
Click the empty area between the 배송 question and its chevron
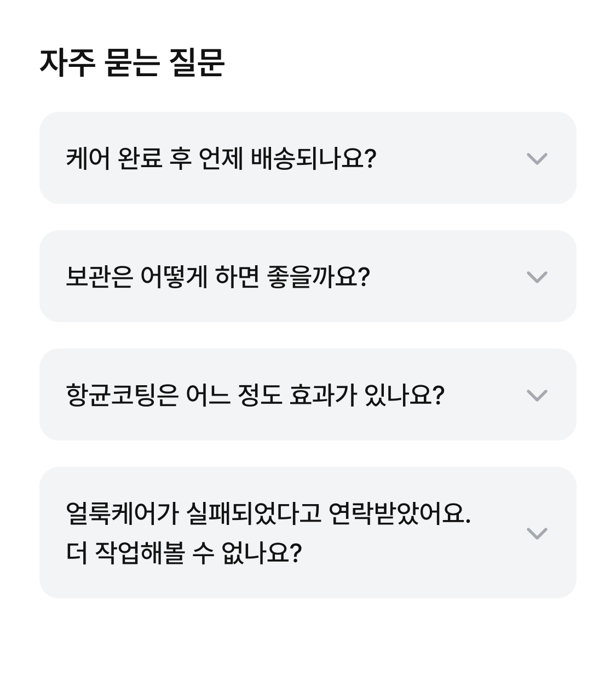449,159
